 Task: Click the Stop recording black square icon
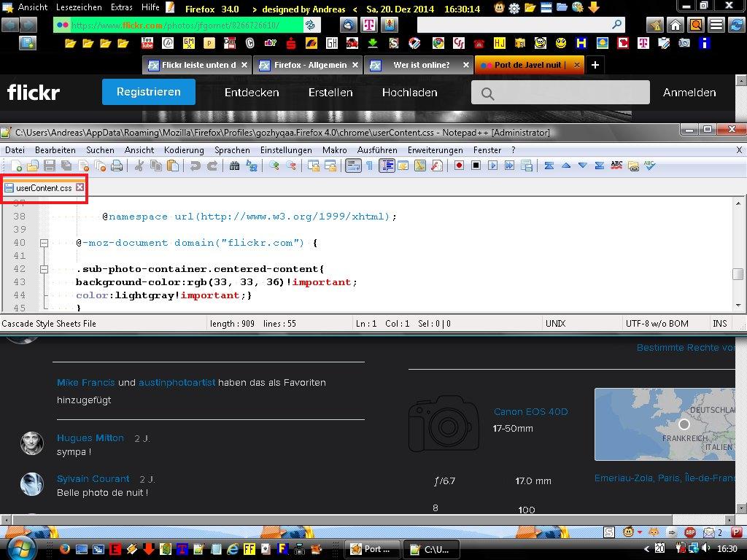click(476, 166)
